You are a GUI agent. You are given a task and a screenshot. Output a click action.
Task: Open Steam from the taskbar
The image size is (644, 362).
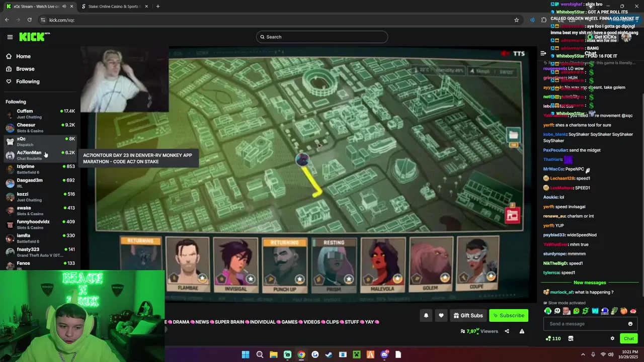tap(329, 354)
